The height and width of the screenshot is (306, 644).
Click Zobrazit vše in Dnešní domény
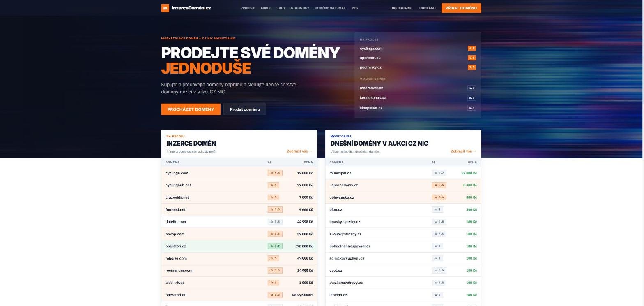[x=463, y=151]
